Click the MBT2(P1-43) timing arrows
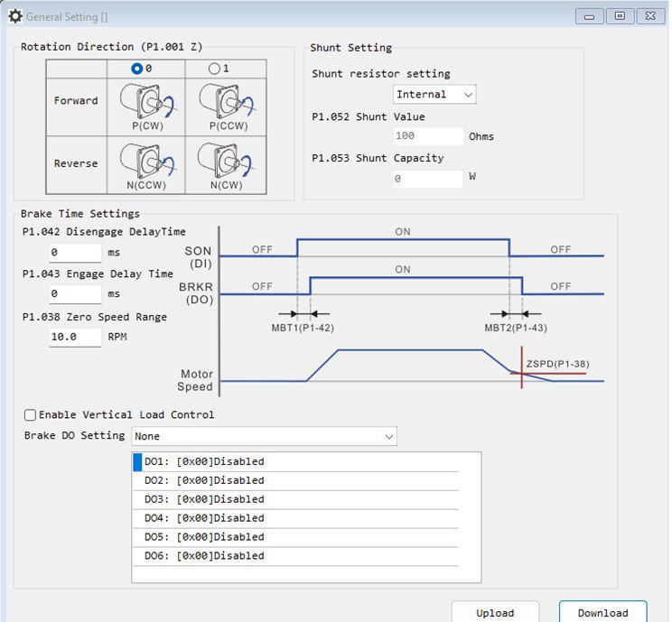 (x=516, y=314)
